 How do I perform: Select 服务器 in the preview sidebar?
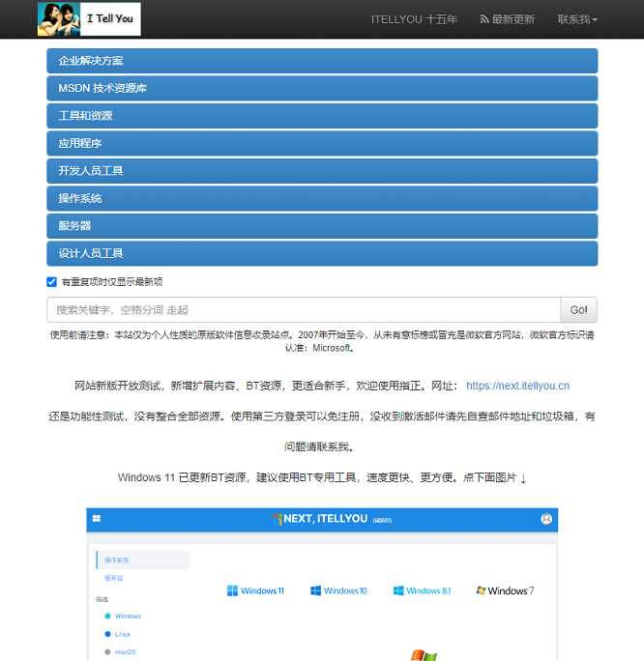click(x=113, y=578)
